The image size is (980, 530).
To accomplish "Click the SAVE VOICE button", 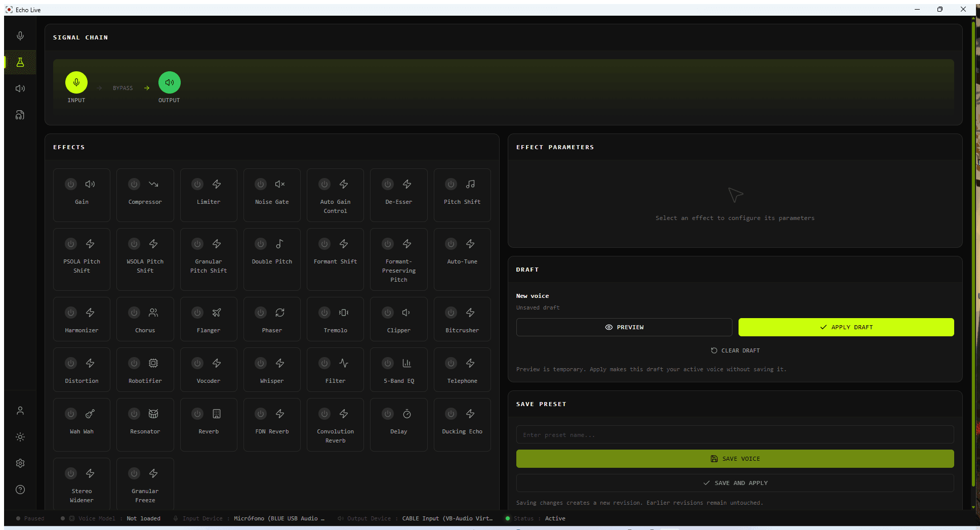I will click(735, 459).
